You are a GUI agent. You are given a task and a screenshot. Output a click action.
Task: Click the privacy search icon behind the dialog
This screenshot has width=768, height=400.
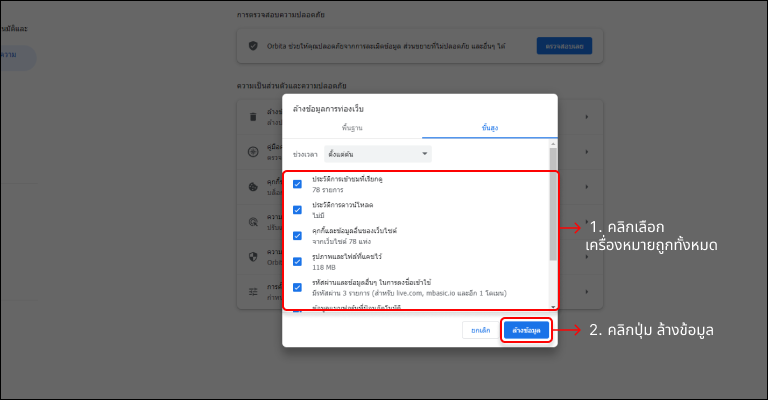pos(253,222)
